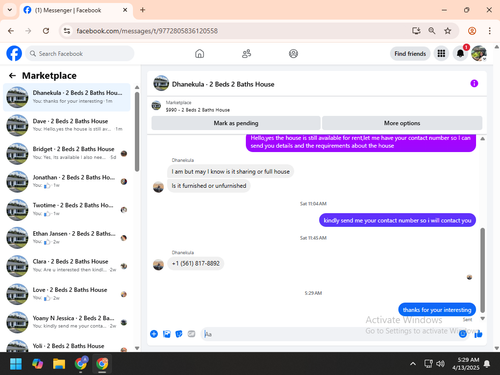Screen dimensions: 500x375
Task: Open the Windows Start menu
Action: click(x=16, y=364)
